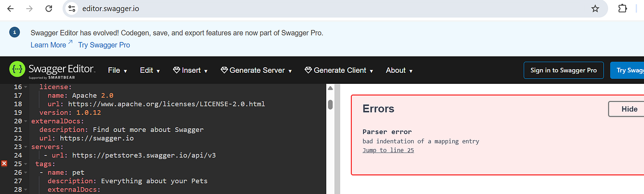Open the Edit menu
Image resolution: width=644 pixels, height=194 pixels.
(x=149, y=70)
